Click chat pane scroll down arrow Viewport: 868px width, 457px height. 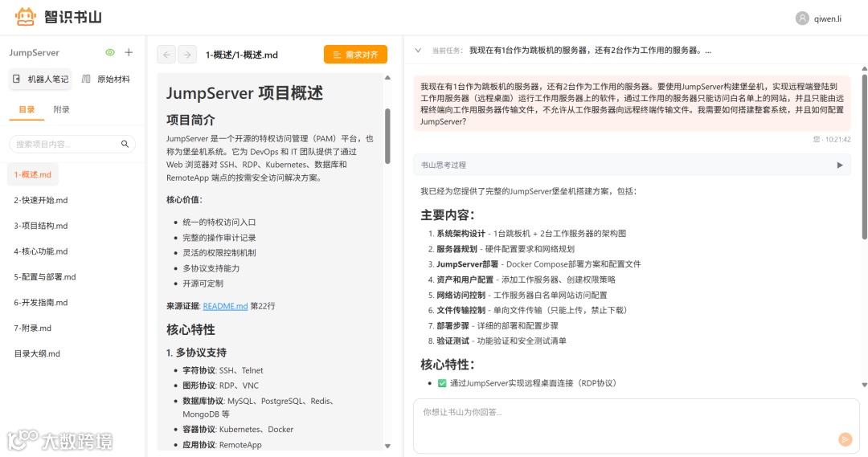864,385
